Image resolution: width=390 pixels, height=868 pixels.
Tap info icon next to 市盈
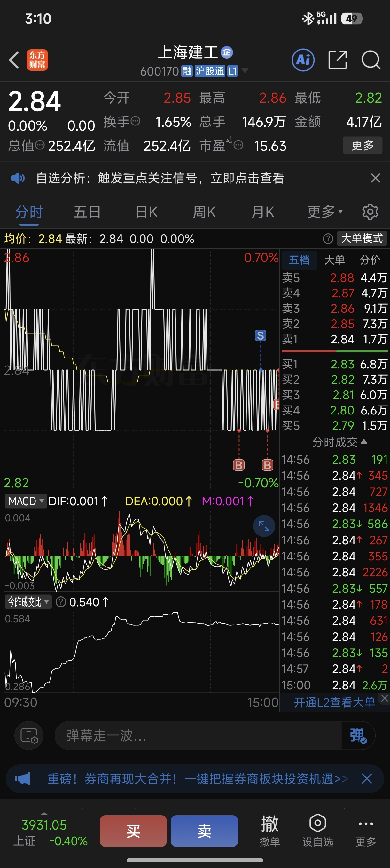(x=238, y=145)
